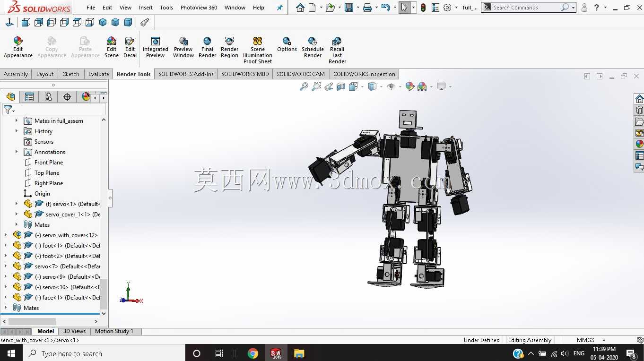The image size is (644, 361).
Task: Expand the History tree node
Action: click(x=17, y=131)
